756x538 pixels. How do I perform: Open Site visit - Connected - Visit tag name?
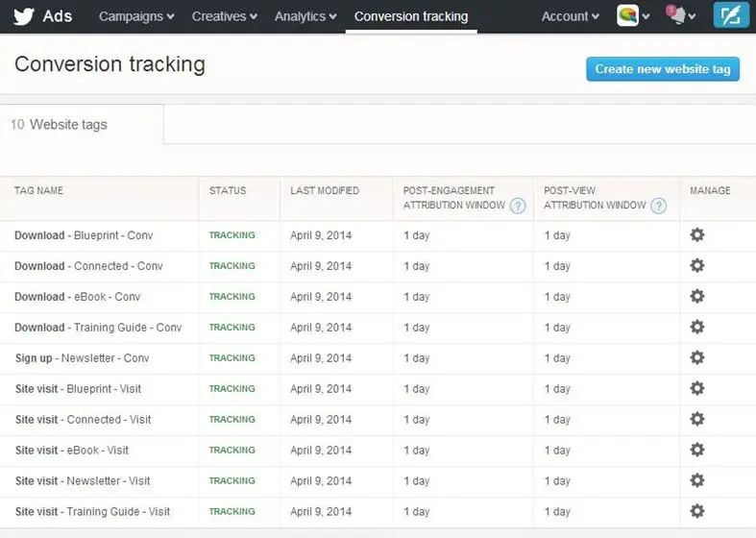pos(83,420)
